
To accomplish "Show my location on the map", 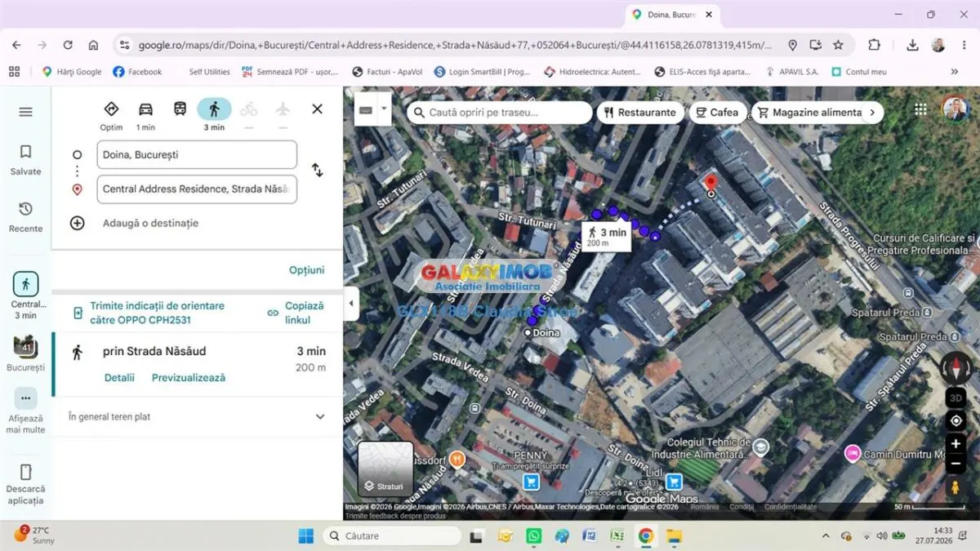I will (x=955, y=421).
